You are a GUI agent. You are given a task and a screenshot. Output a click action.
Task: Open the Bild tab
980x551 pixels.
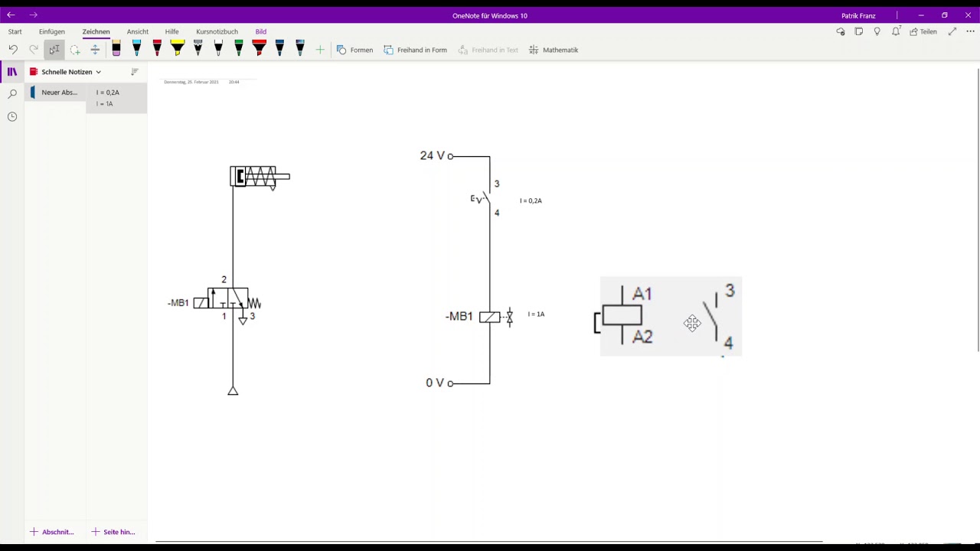pyautogui.click(x=261, y=31)
